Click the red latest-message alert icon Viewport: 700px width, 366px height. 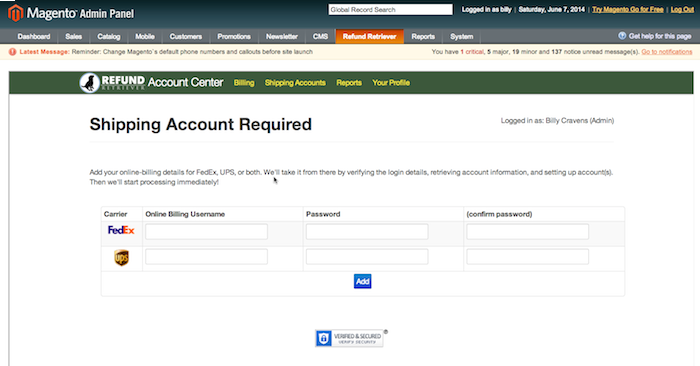12,52
